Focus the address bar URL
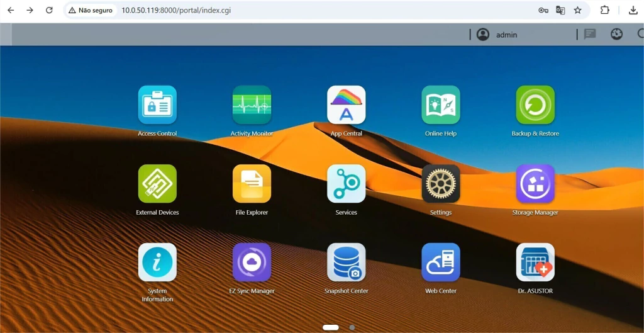This screenshot has width=644, height=333. 176,10
